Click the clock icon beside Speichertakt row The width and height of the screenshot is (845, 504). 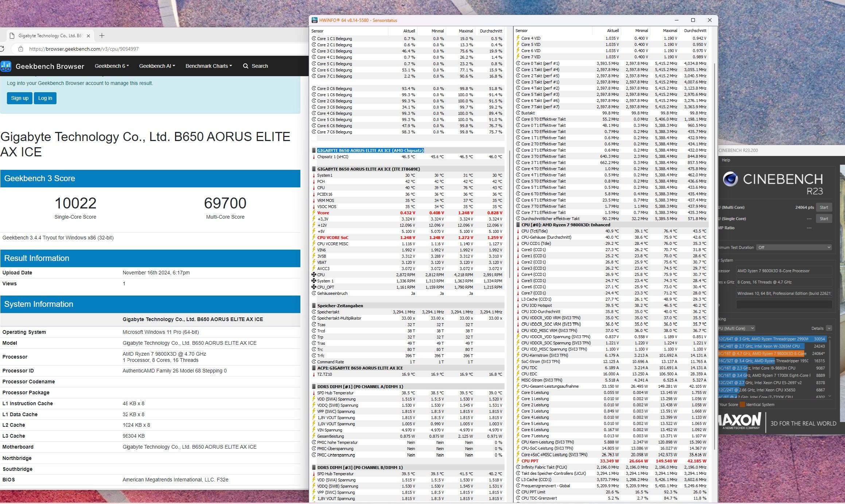point(314,312)
